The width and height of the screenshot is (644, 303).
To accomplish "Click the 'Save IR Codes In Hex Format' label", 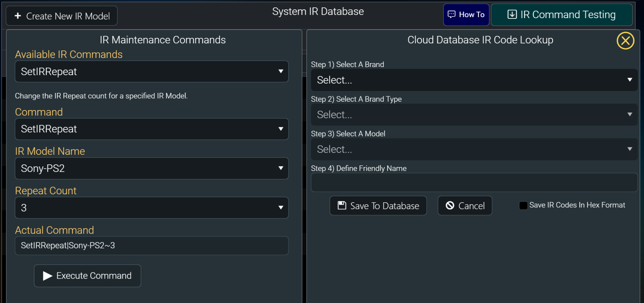I will (577, 205).
